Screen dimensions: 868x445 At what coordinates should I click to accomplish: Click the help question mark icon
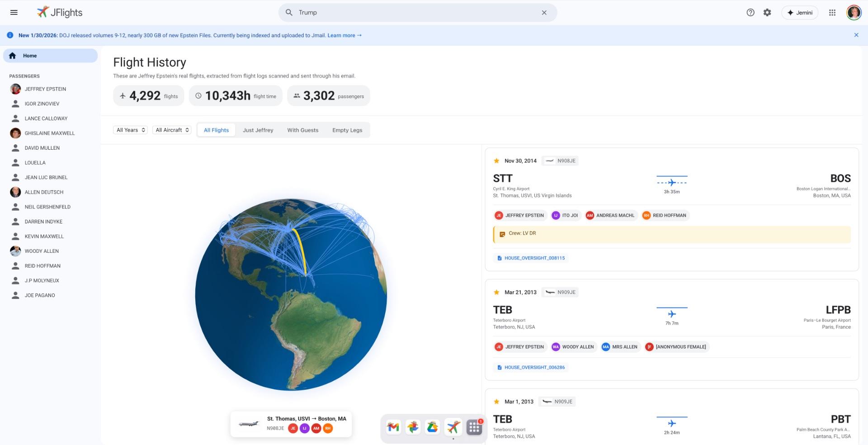click(x=750, y=13)
